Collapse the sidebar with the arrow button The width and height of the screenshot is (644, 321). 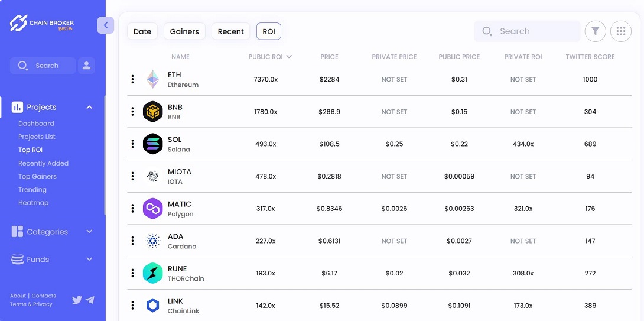coord(105,25)
